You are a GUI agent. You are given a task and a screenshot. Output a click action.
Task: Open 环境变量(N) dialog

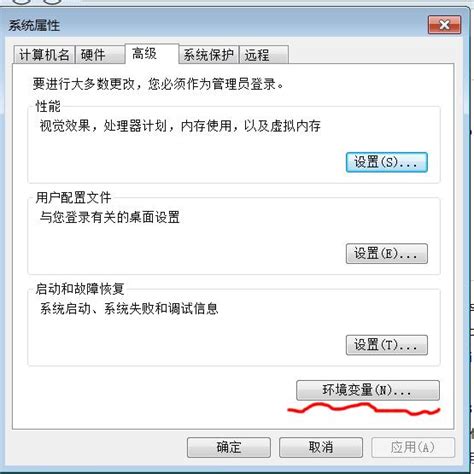[368, 390]
